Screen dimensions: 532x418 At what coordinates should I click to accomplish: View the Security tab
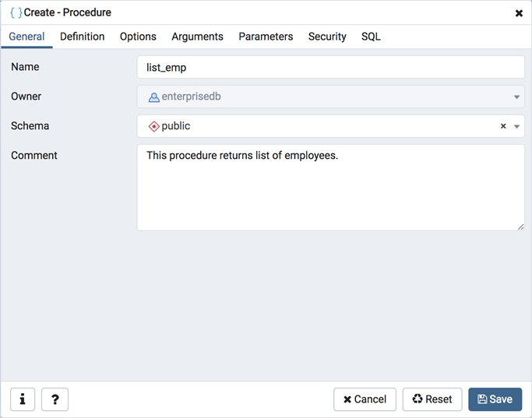point(327,37)
